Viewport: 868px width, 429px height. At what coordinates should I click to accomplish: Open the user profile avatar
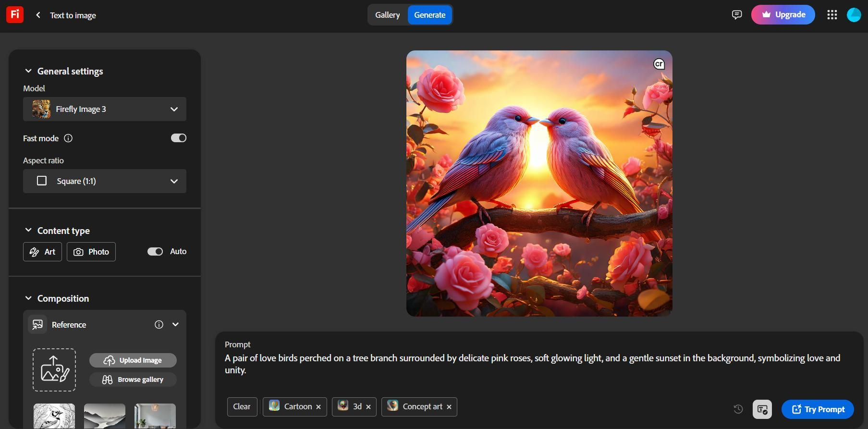854,15
